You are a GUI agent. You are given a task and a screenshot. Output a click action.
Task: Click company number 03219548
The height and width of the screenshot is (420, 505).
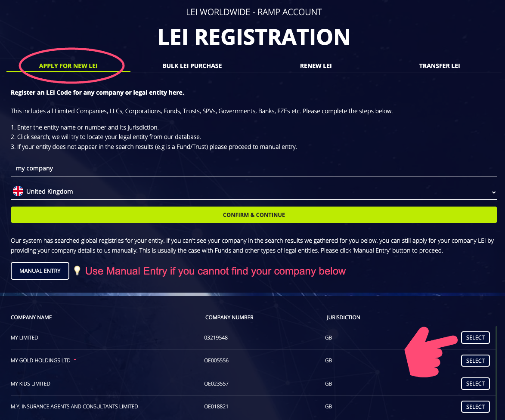point(216,338)
